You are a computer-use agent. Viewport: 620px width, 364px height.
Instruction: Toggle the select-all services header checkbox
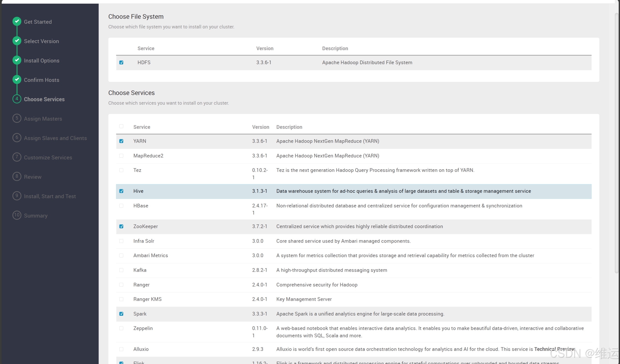[x=121, y=126]
